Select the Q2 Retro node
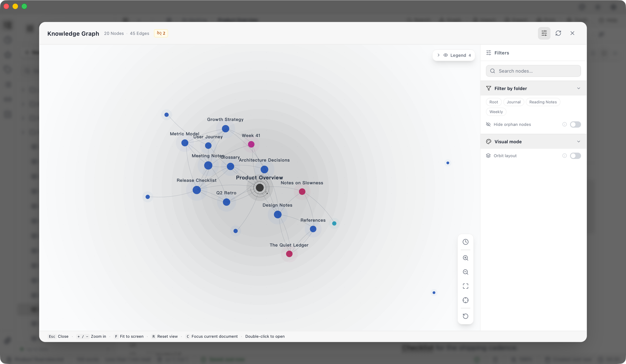The width and height of the screenshot is (626, 364). click(227, 202)
